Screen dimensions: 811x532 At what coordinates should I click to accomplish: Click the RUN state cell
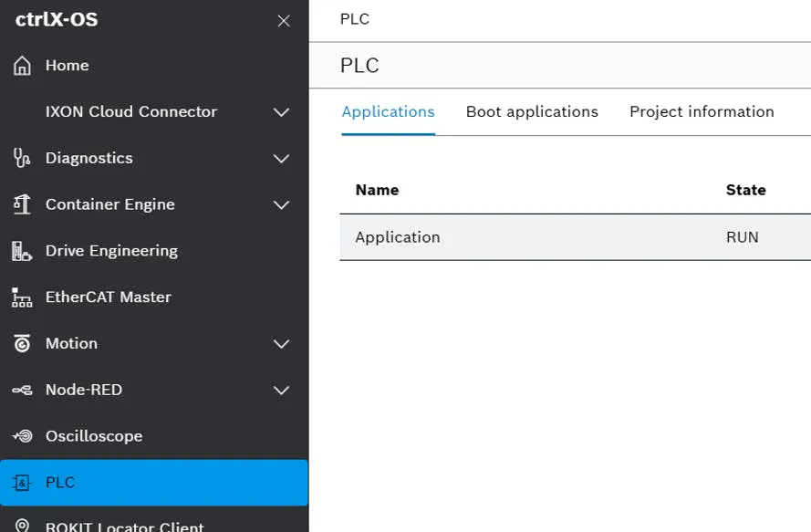[743, 237]
